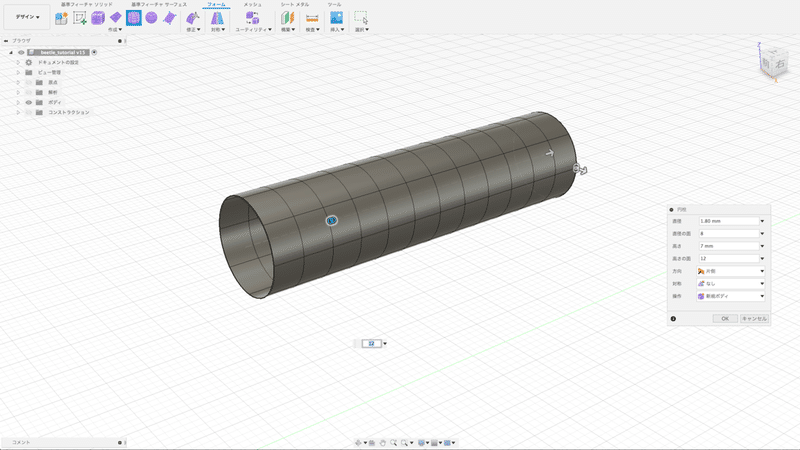Click the Create Sketch icon
800x450 pixels.
coord(80,18)
